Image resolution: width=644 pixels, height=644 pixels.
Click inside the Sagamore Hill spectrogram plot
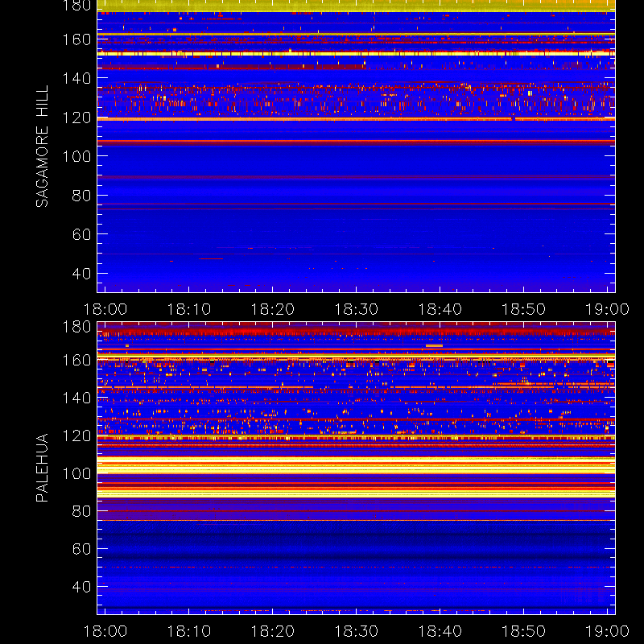(x=356, y=147)
